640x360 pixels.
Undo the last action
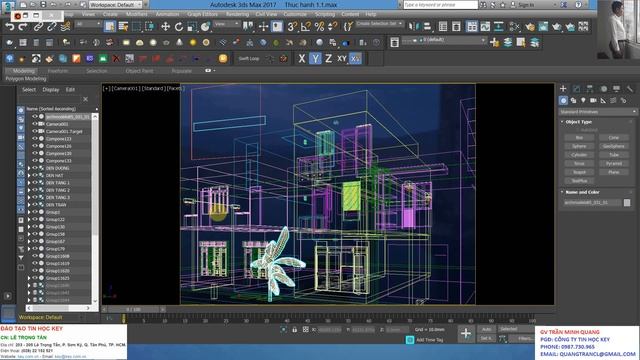pyautogui.click(x=9, y=27)
